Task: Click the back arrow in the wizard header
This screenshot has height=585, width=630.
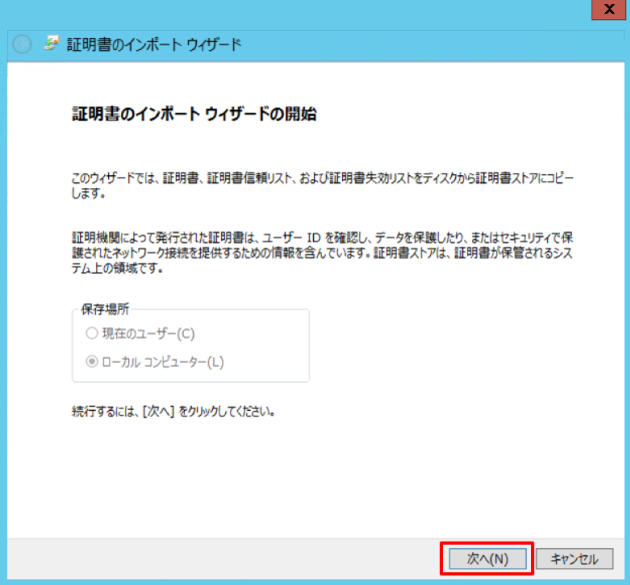Action: tap(22, 44)
